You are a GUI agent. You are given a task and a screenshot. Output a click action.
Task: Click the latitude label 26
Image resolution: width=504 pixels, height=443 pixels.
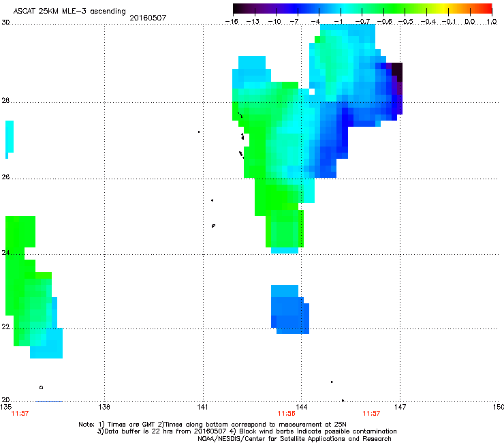5,177
